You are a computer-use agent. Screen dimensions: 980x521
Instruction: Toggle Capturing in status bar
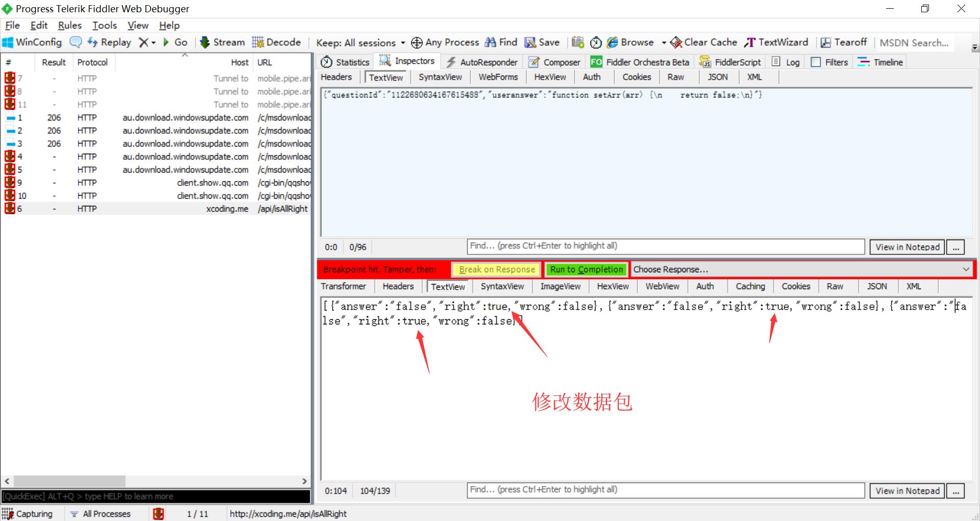click(28, 514)
